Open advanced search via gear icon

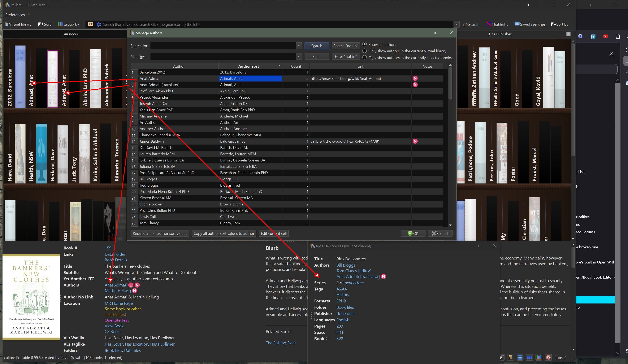[x=99, y=25]
